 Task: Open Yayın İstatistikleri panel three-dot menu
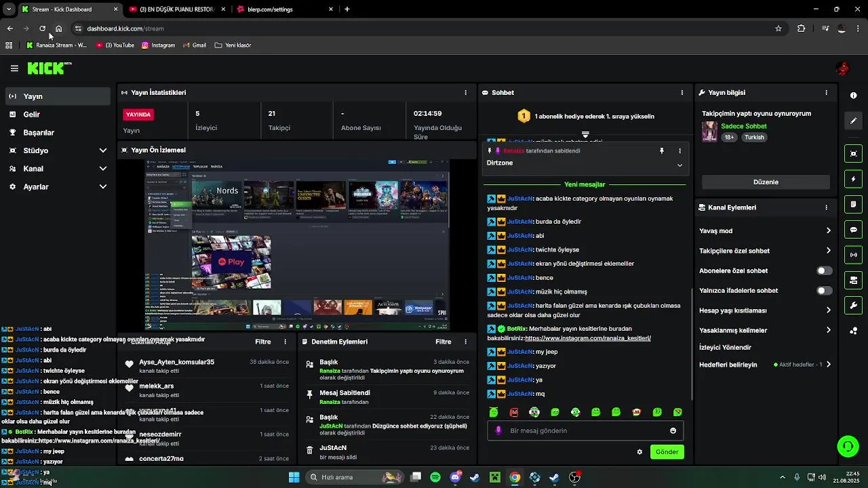pos(465,92)
